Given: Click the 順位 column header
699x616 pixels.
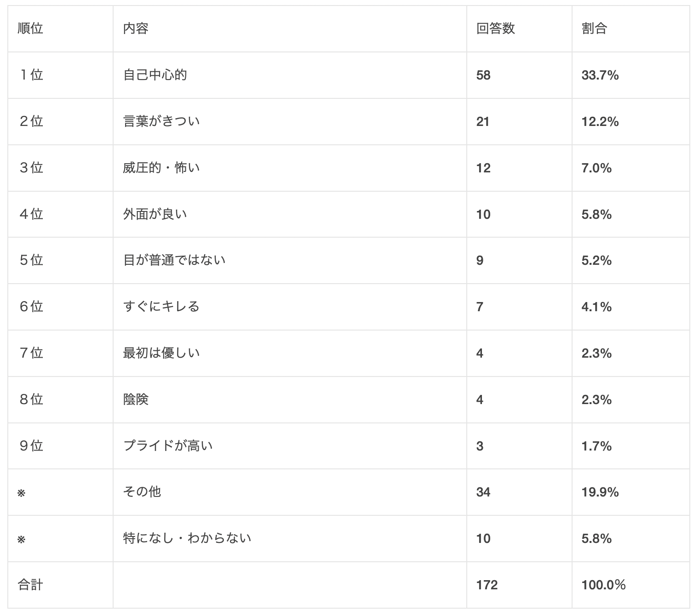Looking at the screenshot, I should pyautogui.click(x=30, y=29).
